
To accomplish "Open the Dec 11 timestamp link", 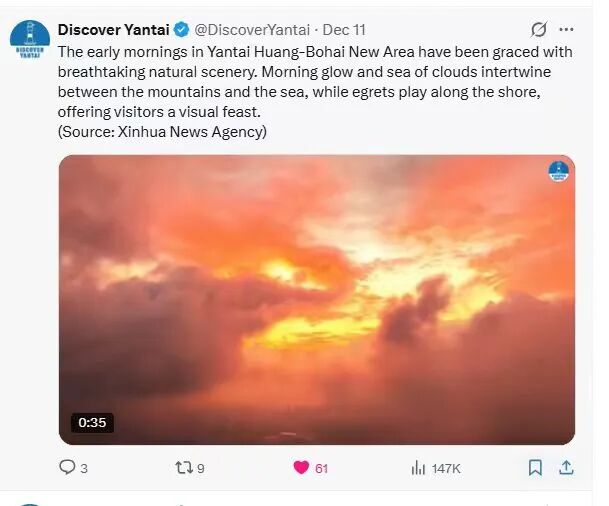I will point(345,29).
